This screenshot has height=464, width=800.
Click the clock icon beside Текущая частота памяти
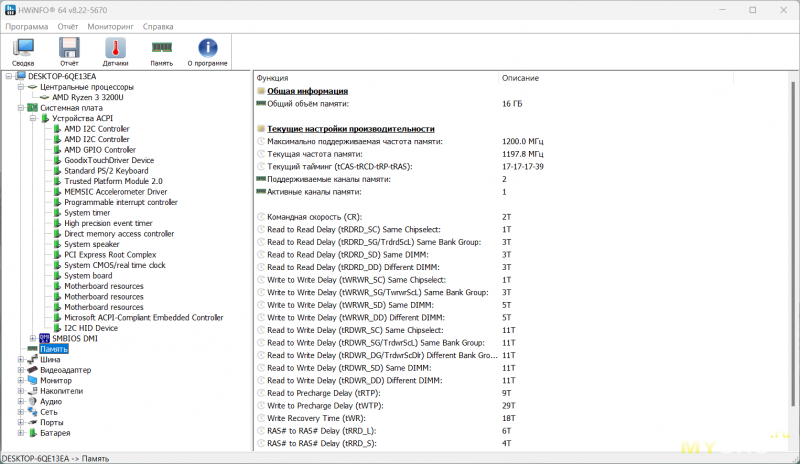click(261, 154)
